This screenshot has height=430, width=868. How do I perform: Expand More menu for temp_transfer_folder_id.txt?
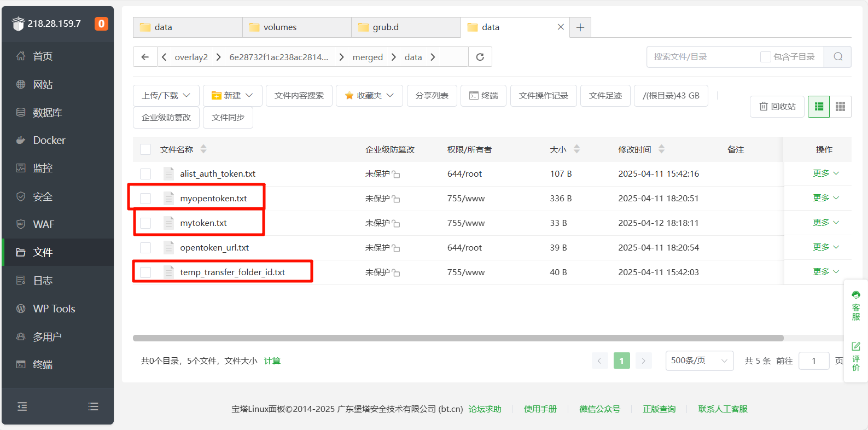[826, 272]
